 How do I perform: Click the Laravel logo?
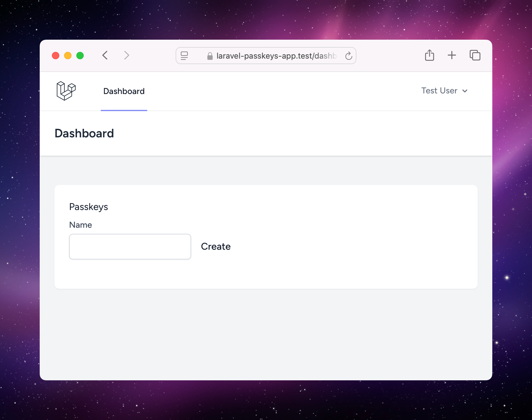[66, 91]
